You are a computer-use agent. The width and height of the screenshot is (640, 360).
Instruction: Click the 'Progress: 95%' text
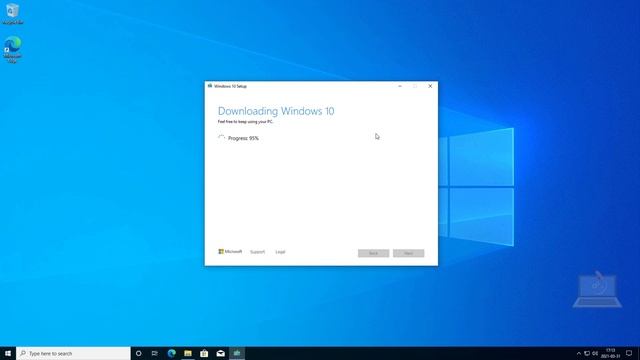[x=243, y=138]
